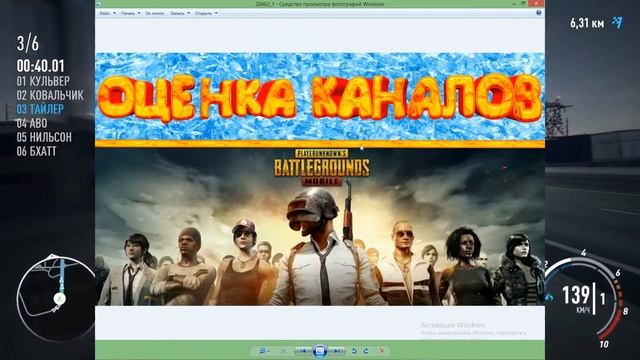Click the racer name 03 ТАЙЛЕР
This screenshot has width=640, height=360.
40,109
